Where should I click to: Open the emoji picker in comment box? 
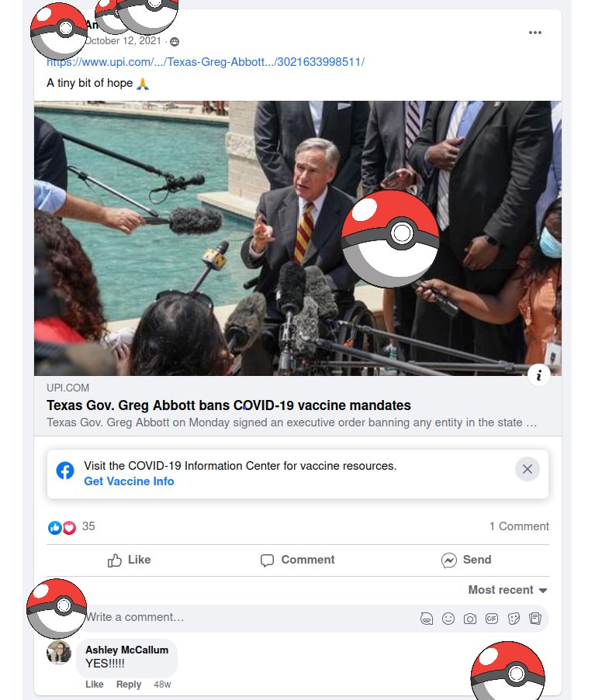[x=448, y=619]
